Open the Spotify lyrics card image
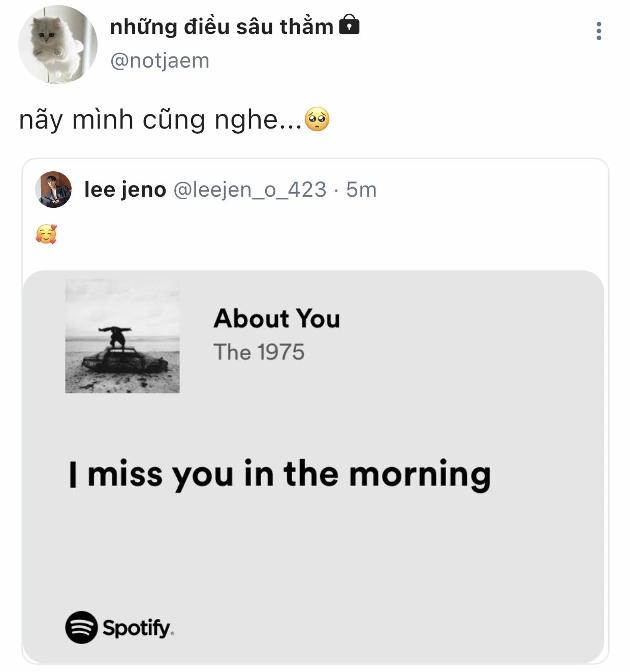This screenshot has width=631, height=672. (x=313, y=467)
